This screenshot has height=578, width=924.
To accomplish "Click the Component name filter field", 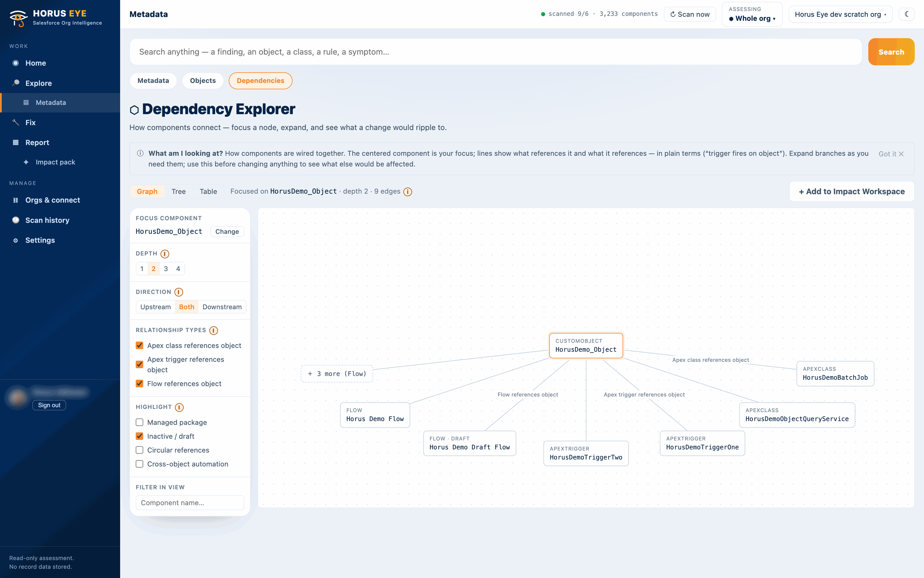I will point(190,502).
